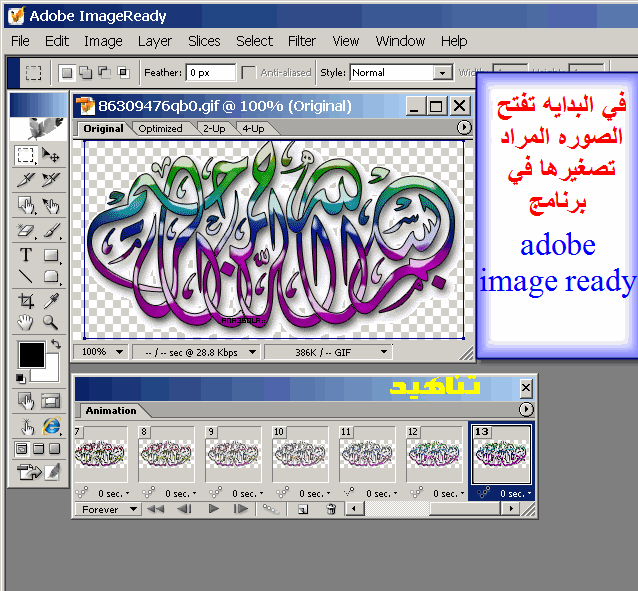
Task: Select the Rectangular Marquee tool in toolbox
Action: coord(26,155)
